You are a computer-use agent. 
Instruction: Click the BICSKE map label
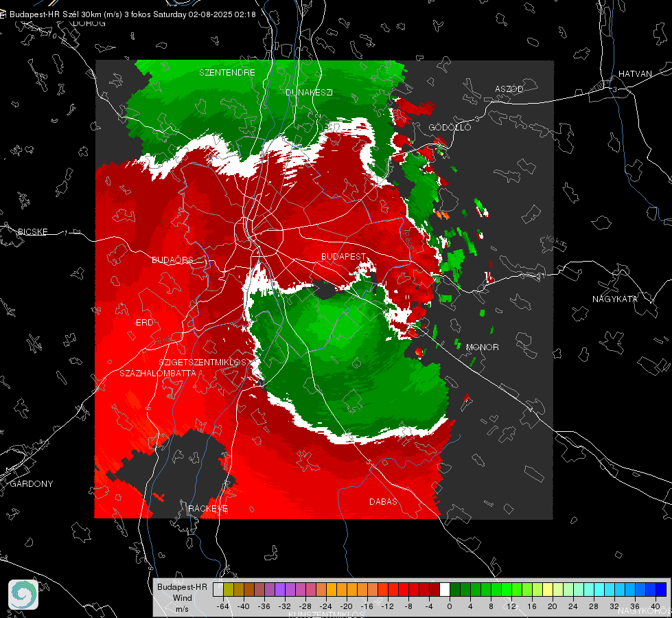tap(32, 231)
